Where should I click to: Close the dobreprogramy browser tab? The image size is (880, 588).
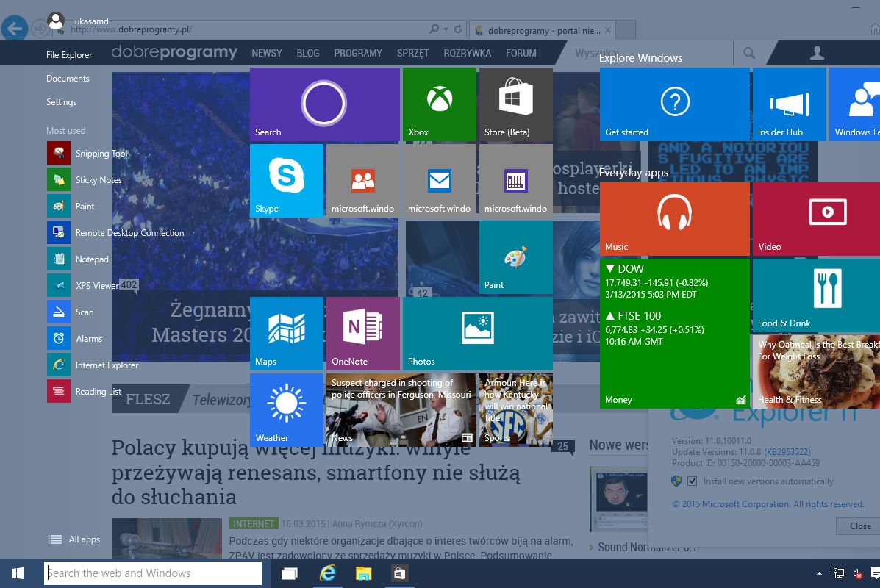point(608,29)
